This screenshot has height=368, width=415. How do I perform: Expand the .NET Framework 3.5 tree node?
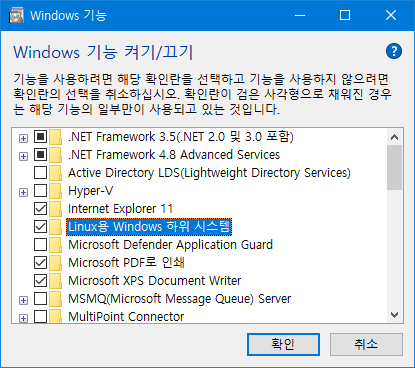(23, 138)
